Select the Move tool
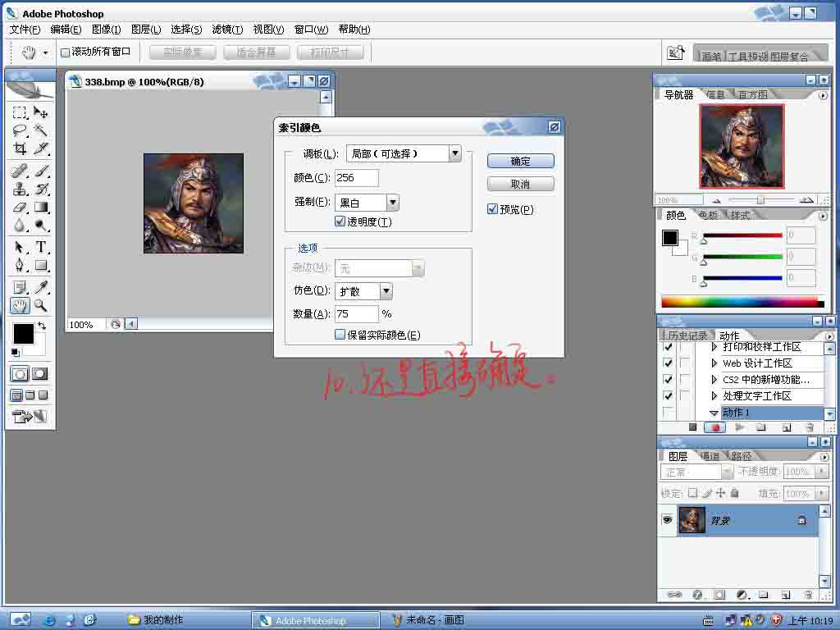840x630 pixels. click(41, 112)
